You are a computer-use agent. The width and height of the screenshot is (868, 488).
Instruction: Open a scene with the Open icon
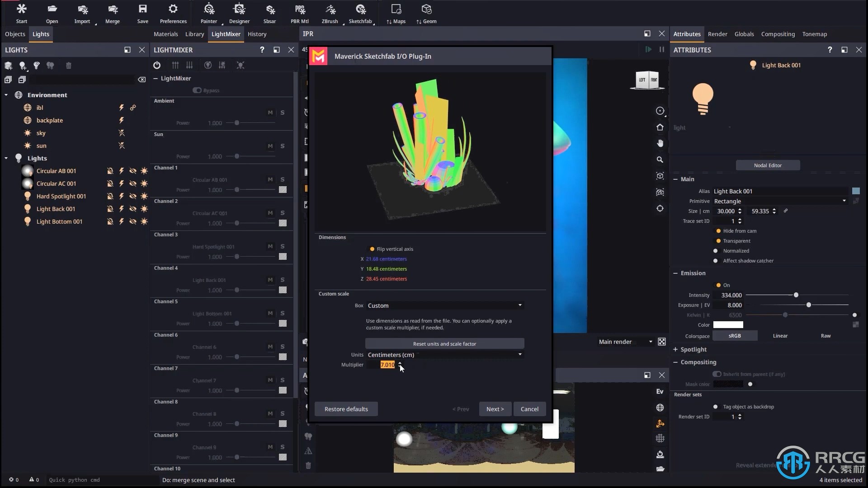pyautogui.click(x=52, y=14)
